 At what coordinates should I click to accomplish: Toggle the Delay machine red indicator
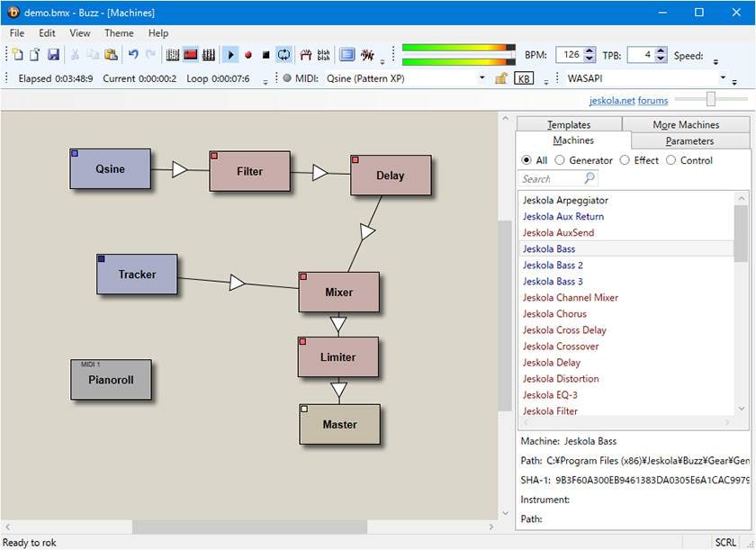pos(355,159)
